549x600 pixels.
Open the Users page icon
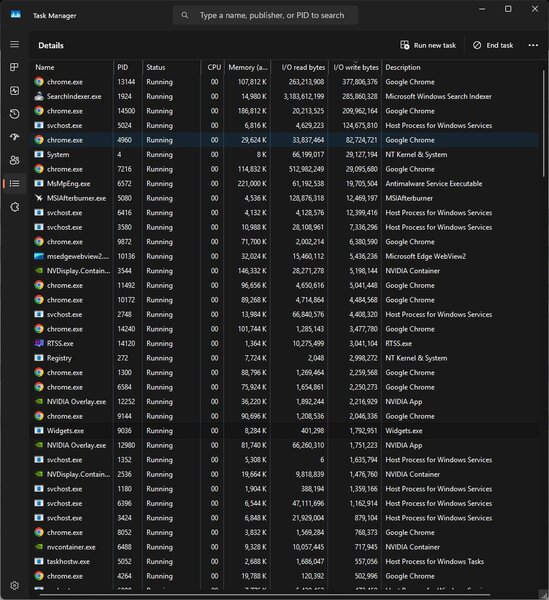(15, 160)
